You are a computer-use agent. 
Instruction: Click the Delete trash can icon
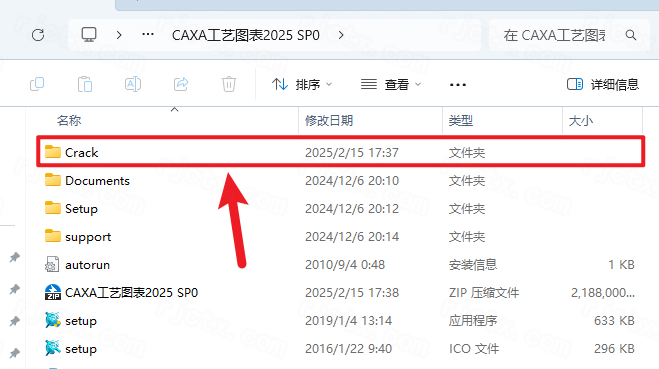pos(229,84)
